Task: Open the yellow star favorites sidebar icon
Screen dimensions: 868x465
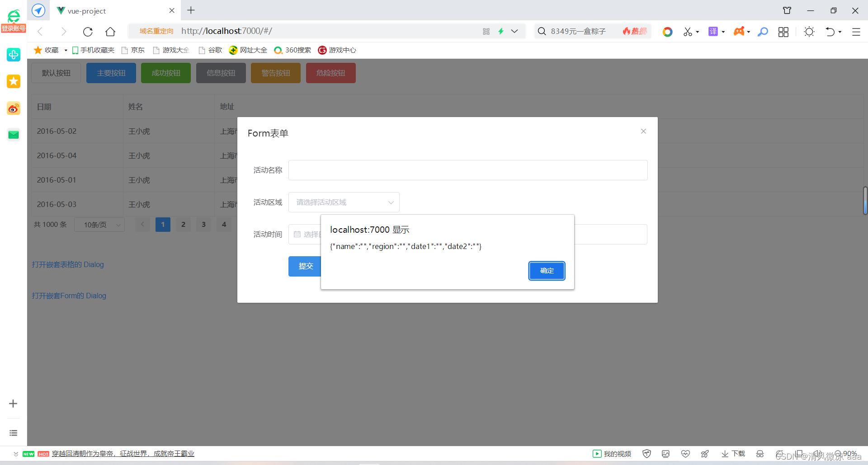Action: point(14,81)
